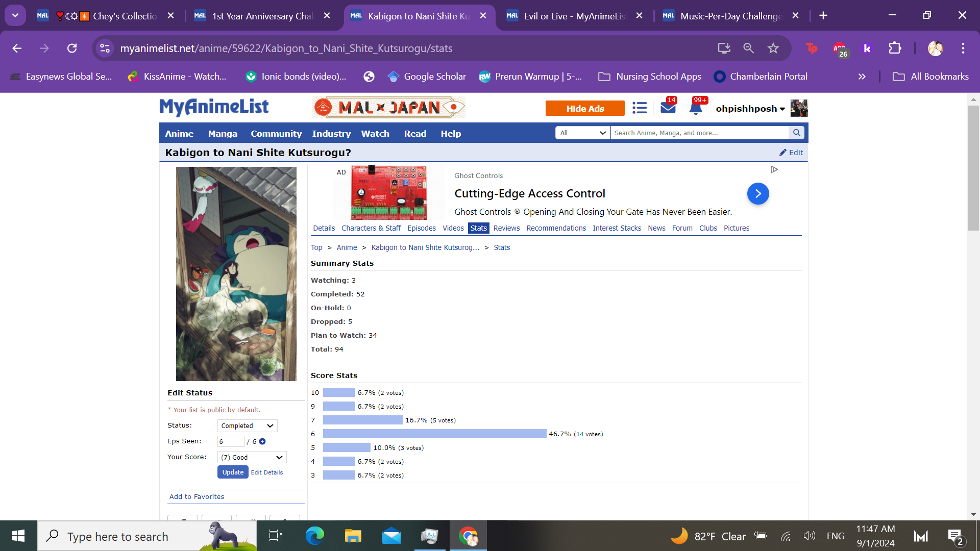Image resolution: width=980 pixels, height=551 pixels.
Task: Click the anime cover image
Action: (x=236, y=274)
